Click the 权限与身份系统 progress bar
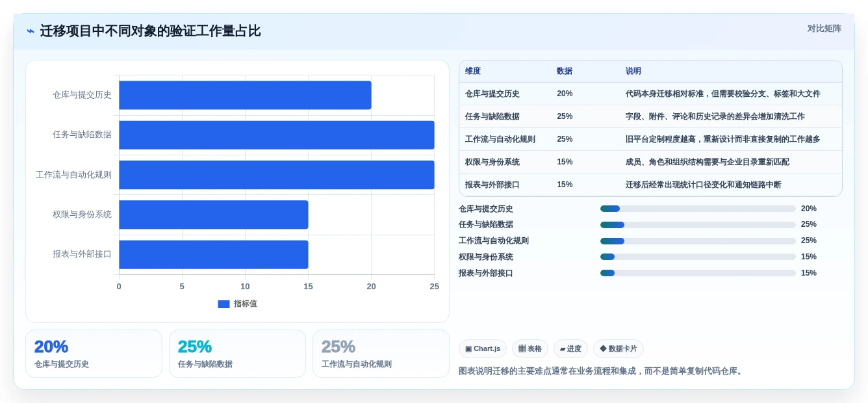868x403 pixels. (698, 257)
